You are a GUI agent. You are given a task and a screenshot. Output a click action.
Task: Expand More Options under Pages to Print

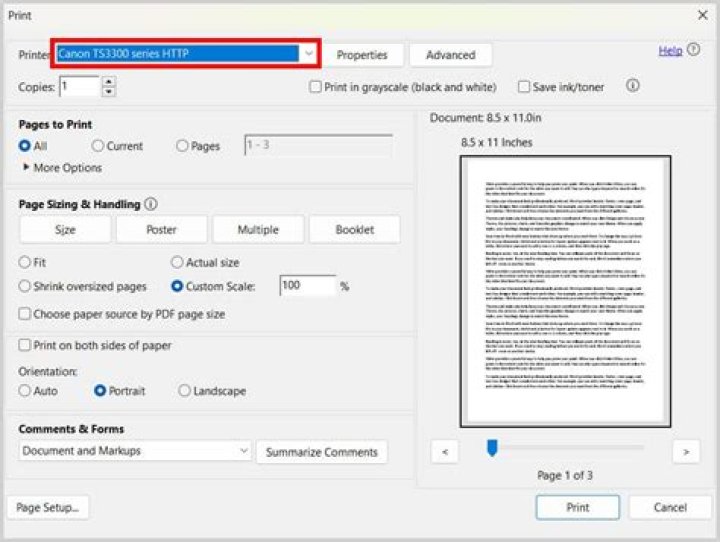26,168
